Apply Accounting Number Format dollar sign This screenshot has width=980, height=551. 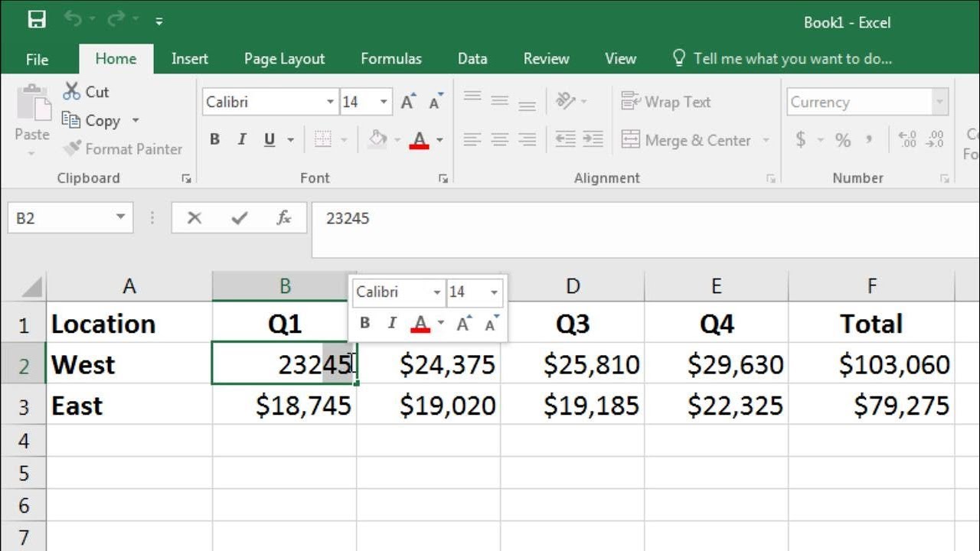(x=801, y=139)
